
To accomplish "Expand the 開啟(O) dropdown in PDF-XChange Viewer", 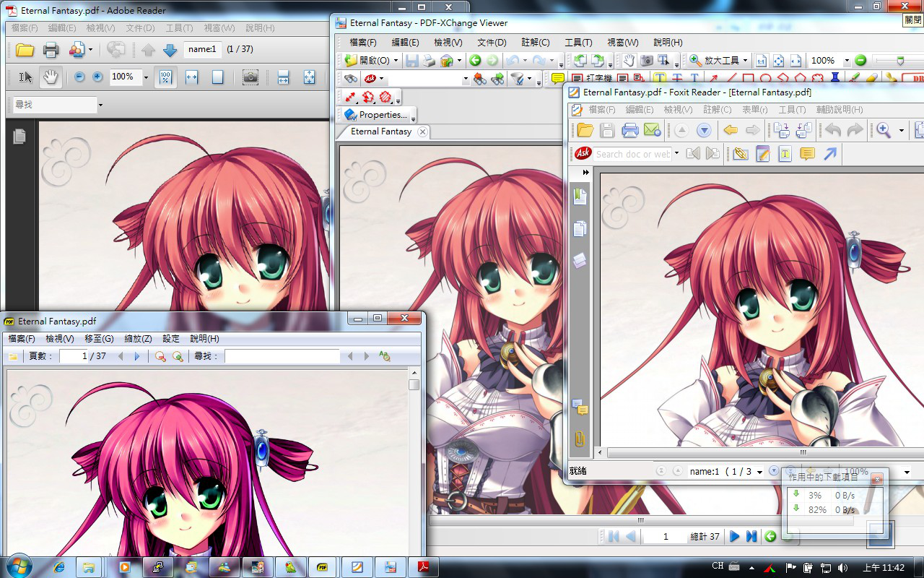I will coord(396,61).
